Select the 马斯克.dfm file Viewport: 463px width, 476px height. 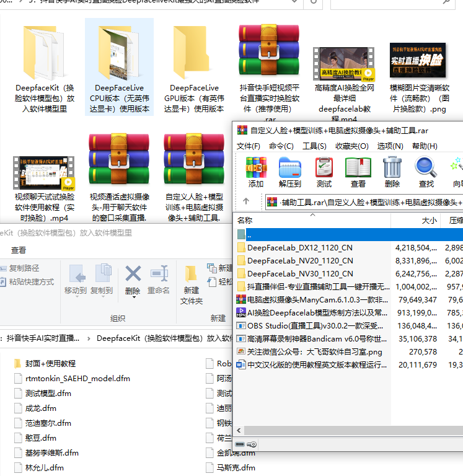[x=231, y=468]
